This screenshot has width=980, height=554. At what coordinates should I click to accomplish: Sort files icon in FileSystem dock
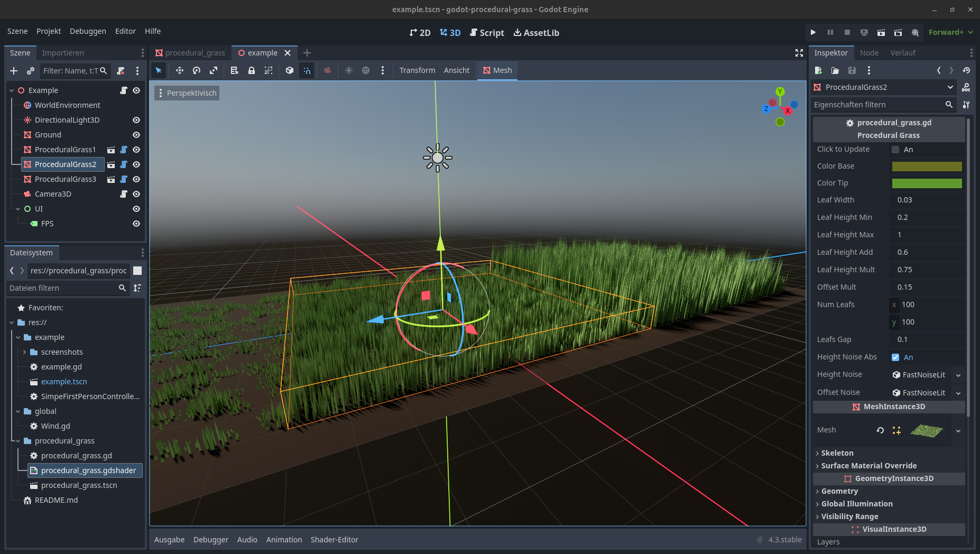tap(137, 288)
